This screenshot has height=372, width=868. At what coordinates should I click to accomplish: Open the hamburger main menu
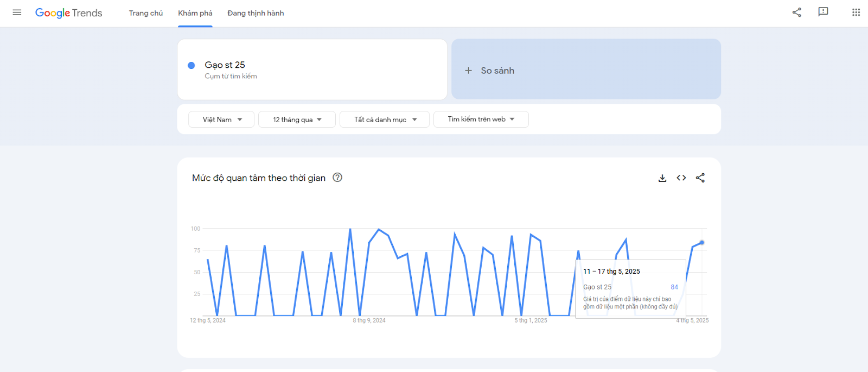(x=17, y=12)
